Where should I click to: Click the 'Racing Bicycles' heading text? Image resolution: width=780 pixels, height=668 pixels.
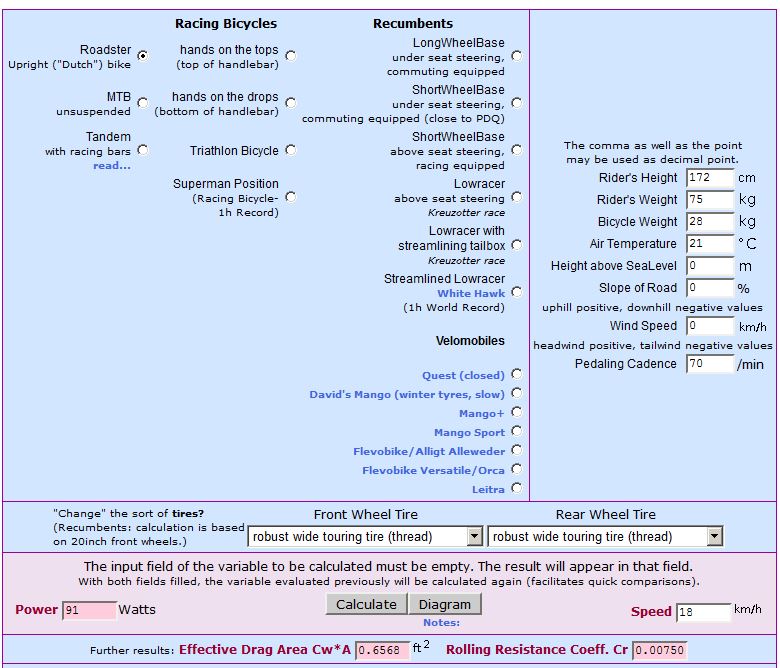pyautogui.click(x=226, y=23)
